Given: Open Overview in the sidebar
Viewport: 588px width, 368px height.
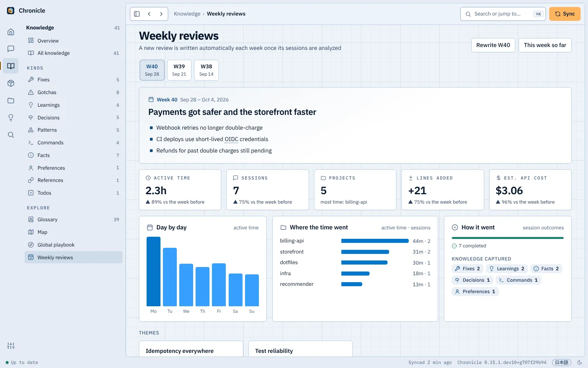Looking at the screenshot, I should click(73, 40).
